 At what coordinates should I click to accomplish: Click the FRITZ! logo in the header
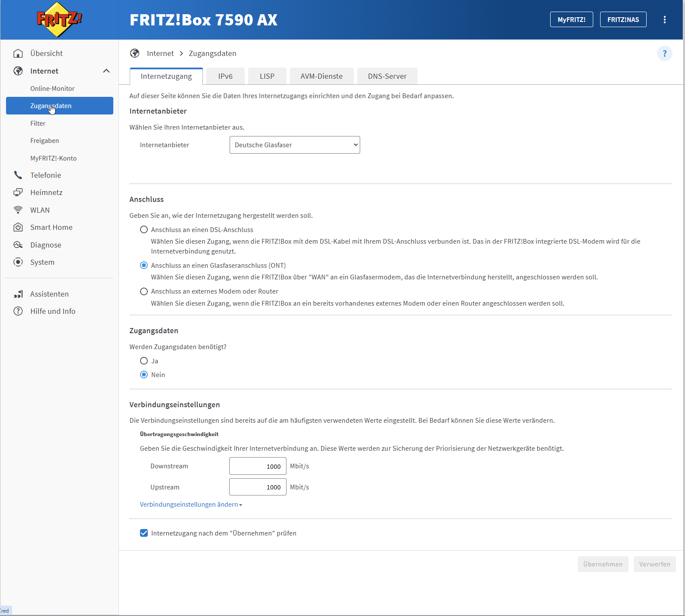click(x=59, y=20)
